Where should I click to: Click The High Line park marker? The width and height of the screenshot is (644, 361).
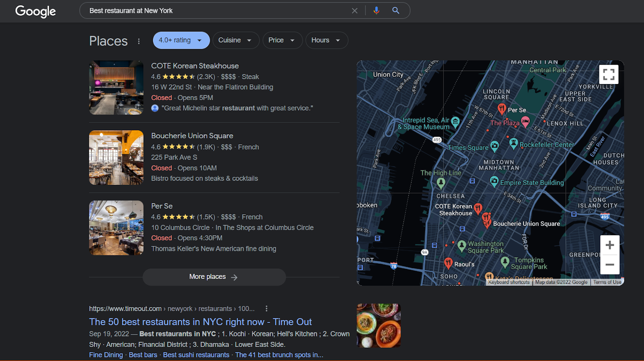click(x=441, y=183)
